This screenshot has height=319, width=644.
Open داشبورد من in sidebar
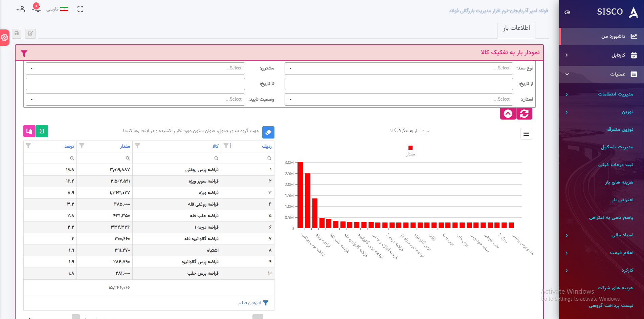click(602, 36)
